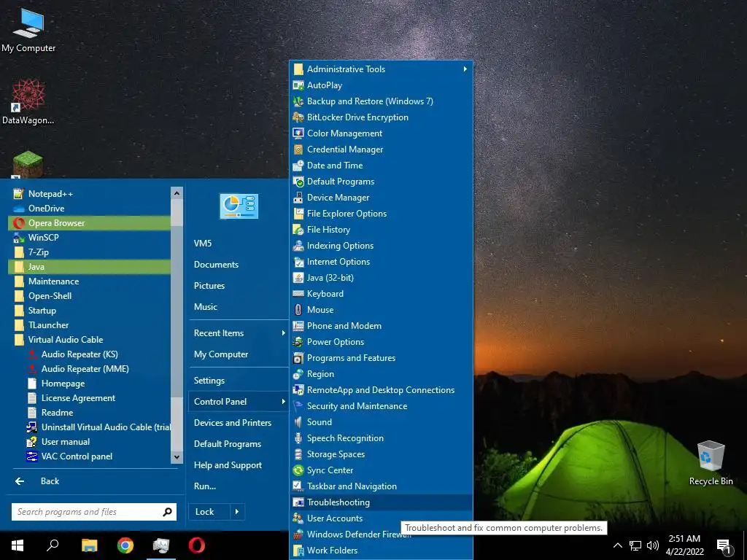Open the DataWagon desktop shortcut
The image size is (747, 560).
point(28,102)
